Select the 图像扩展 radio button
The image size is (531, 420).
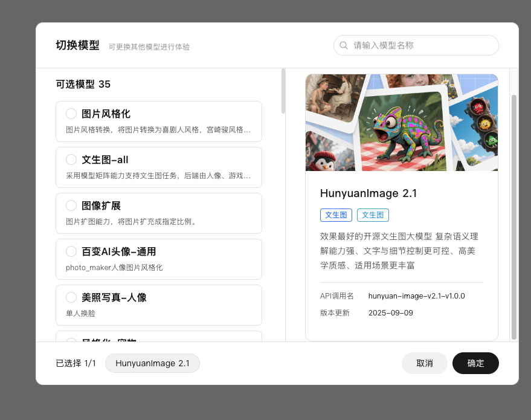coord(71,205)
